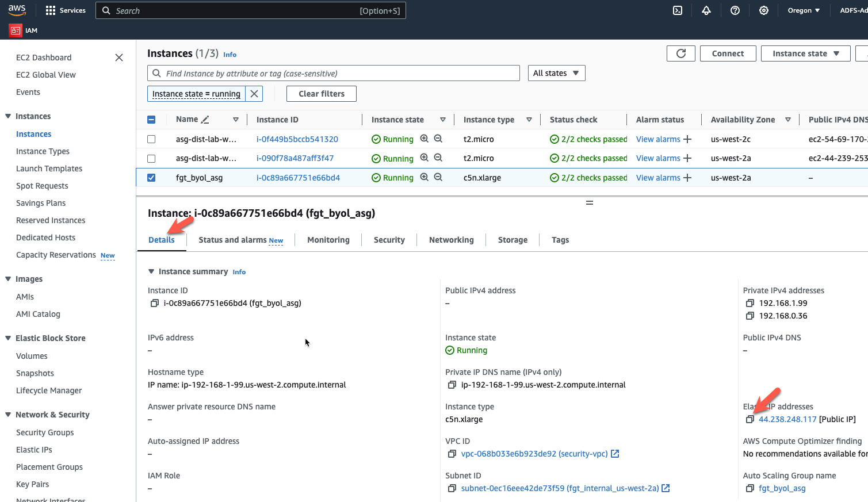The height and width of the screenshot is (502, 868).
Task: Add alarm plus icon for us-west-2c instance
Action: [687, 139]
